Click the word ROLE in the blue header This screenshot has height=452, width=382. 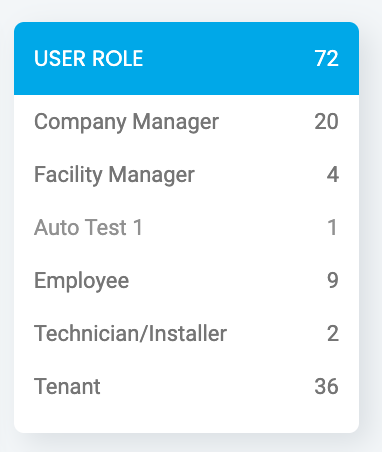coord(118,58)
